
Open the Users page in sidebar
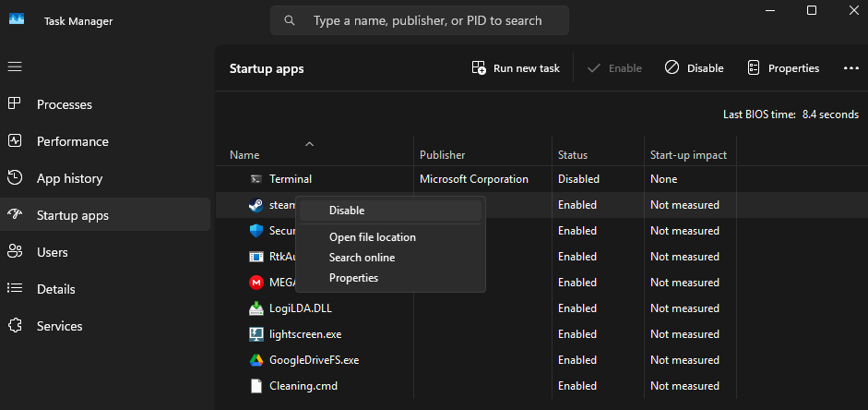(52, 252)
